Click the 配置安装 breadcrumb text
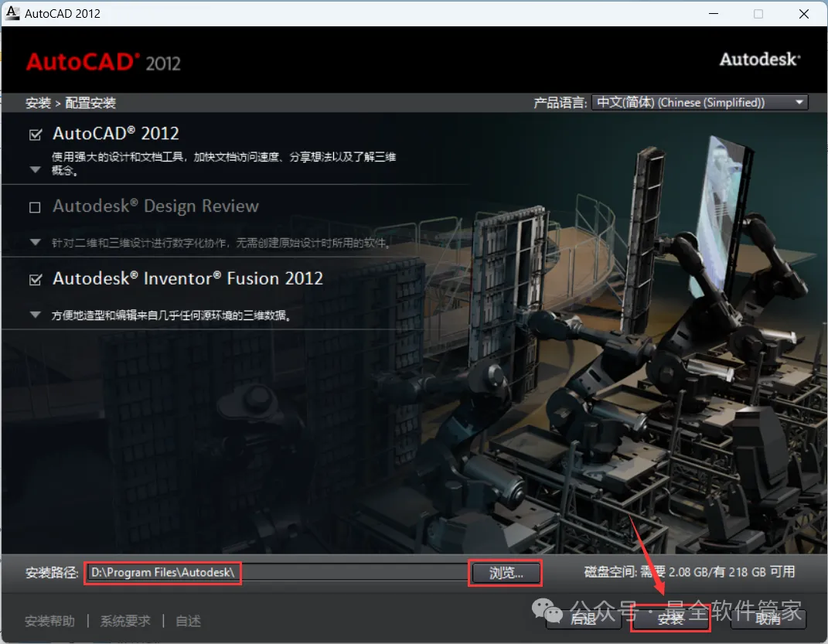 (x=90, y=103)
